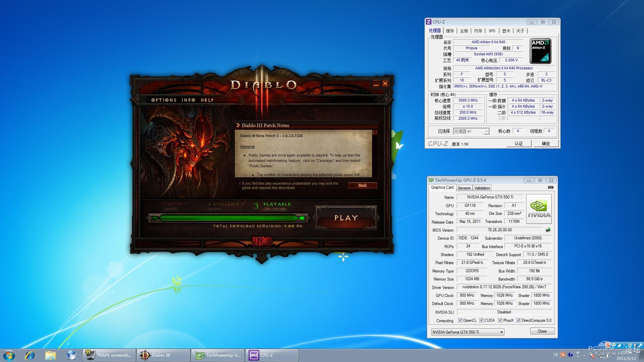Switch to the 主板 tab in CPU-Z
The image size is (644, 362).
tap(464, 31)
